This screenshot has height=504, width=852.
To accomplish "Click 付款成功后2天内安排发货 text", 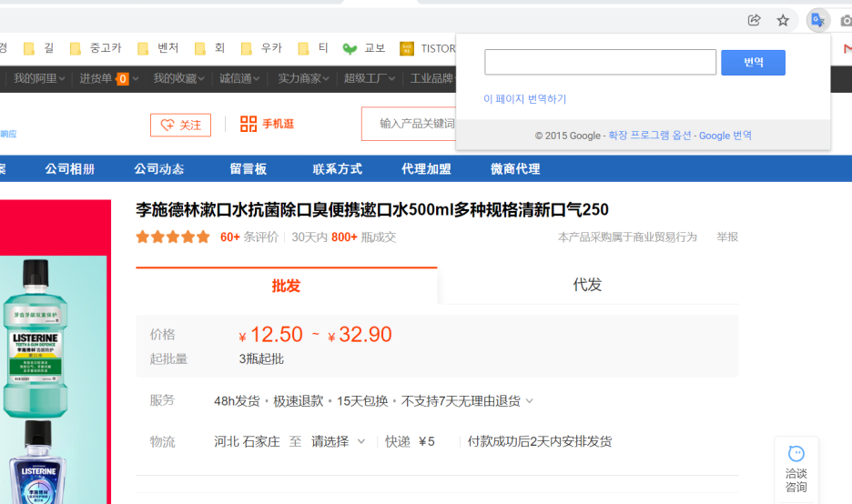I will point(540,441).
